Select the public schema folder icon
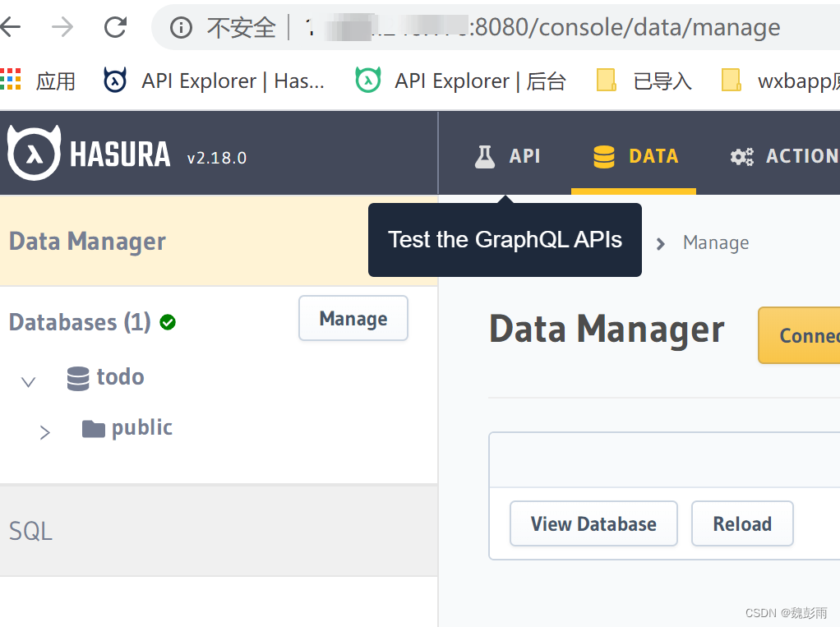 [94, 429]
